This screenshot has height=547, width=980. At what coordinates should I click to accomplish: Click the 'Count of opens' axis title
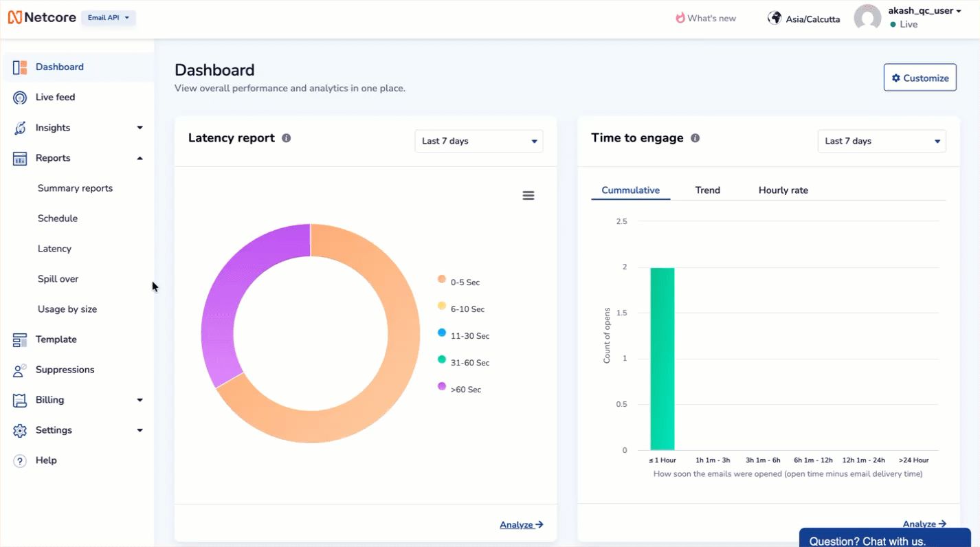point(607,335)
